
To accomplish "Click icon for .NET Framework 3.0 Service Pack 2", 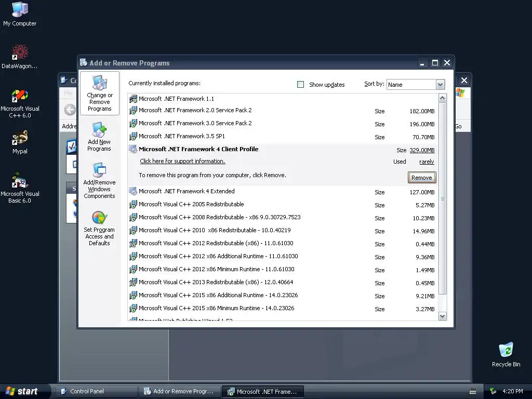I will point(133,123).
